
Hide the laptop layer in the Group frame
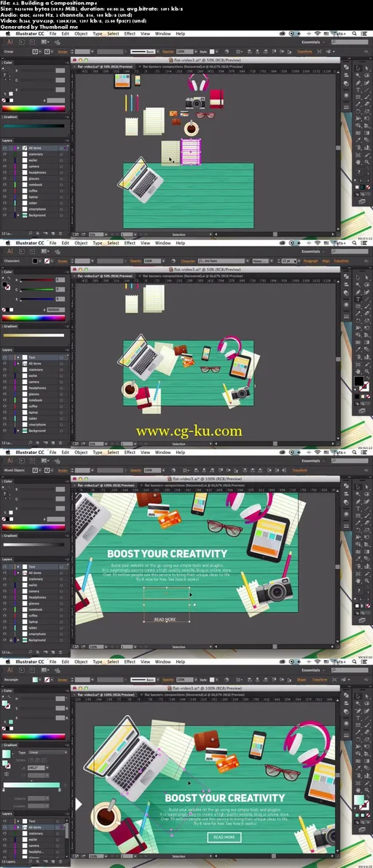[5, 196]
